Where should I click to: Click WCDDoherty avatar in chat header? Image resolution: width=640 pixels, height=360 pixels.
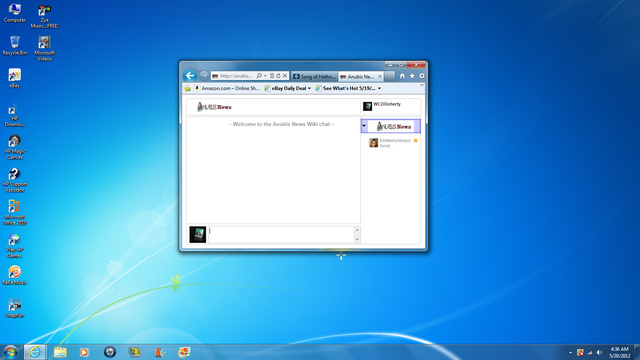tap(367, 107)
